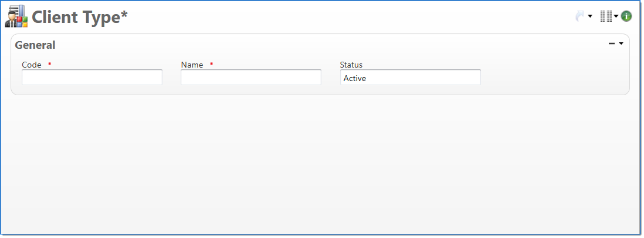Click the Client Type page title
Image resolution: width=644 pixels, height=238 pixels.
[80, 17]
